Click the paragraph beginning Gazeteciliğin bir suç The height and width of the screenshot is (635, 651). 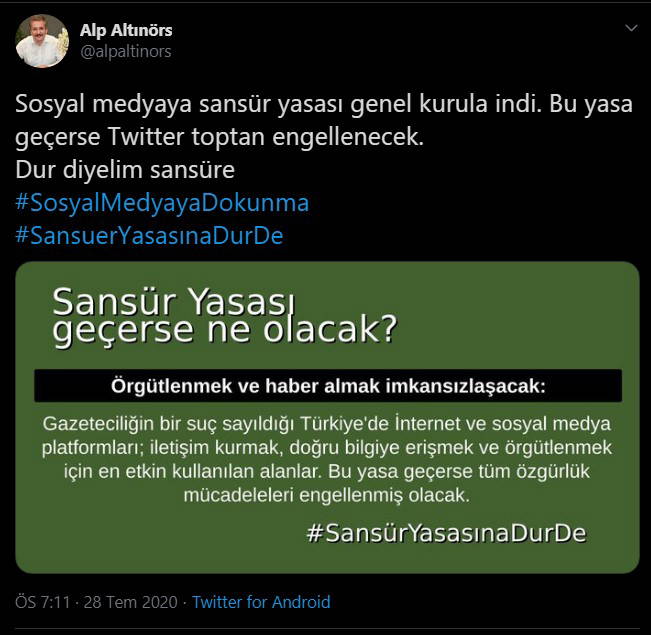[x=327, y=459]
